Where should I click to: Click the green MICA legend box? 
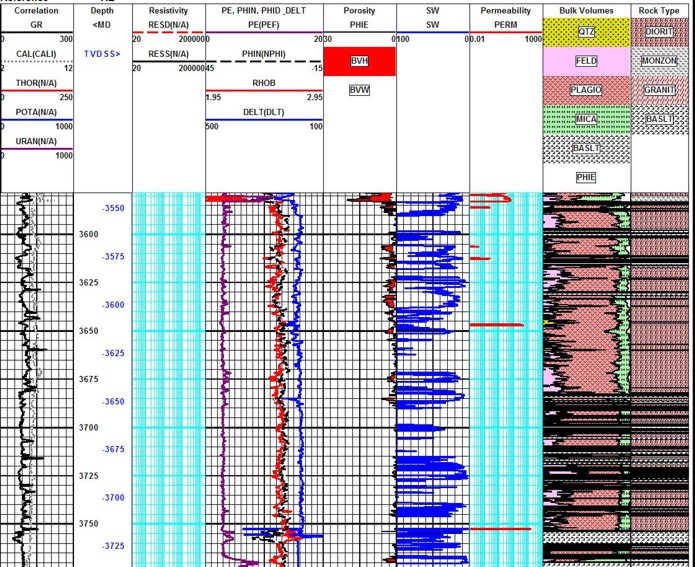[x=586, y=119]
